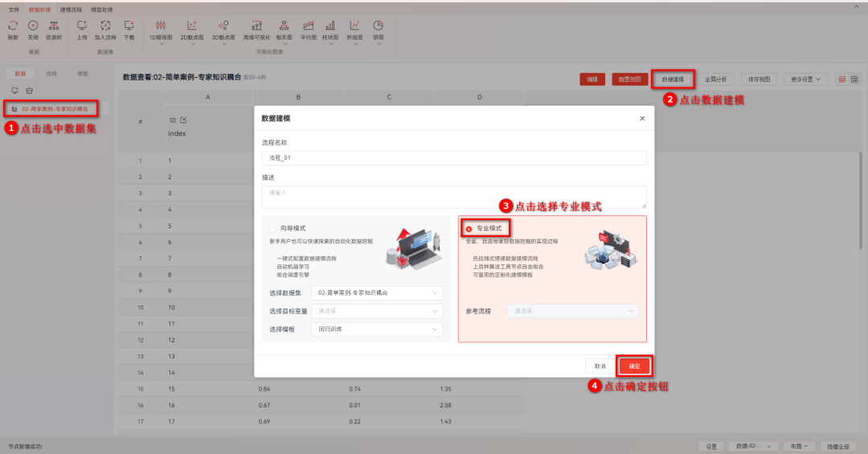Image resolution: width=868 pixels, height=454 pixels.
Task: Click the 隐藏全部 button in status bar
Action: [x=838, y=446]
